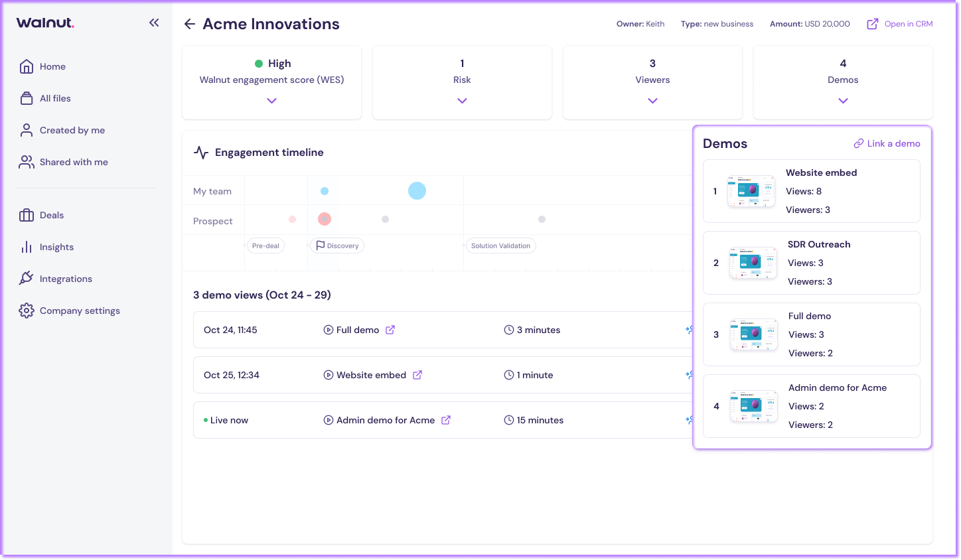Open external link icon next to Full demo

(390, 330)
